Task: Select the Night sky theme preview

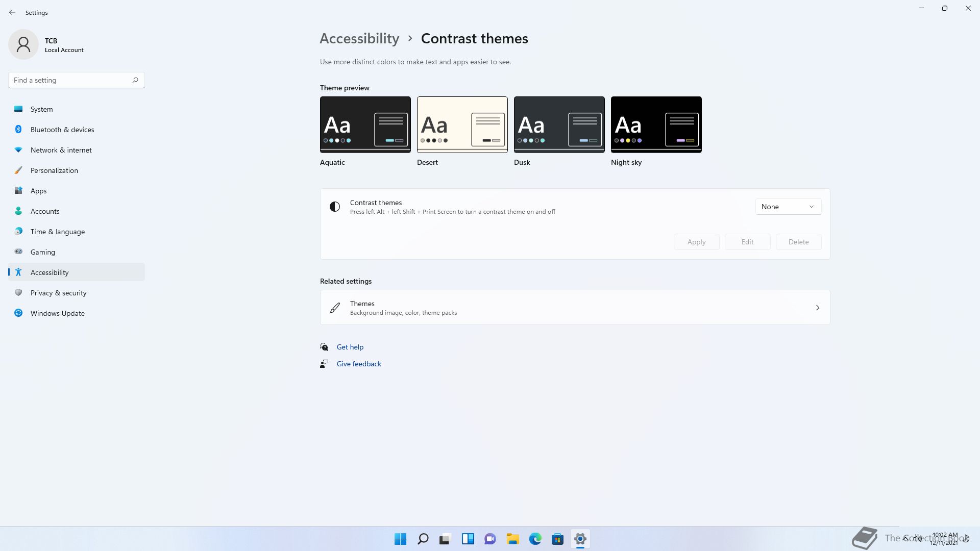Action: 656,124
